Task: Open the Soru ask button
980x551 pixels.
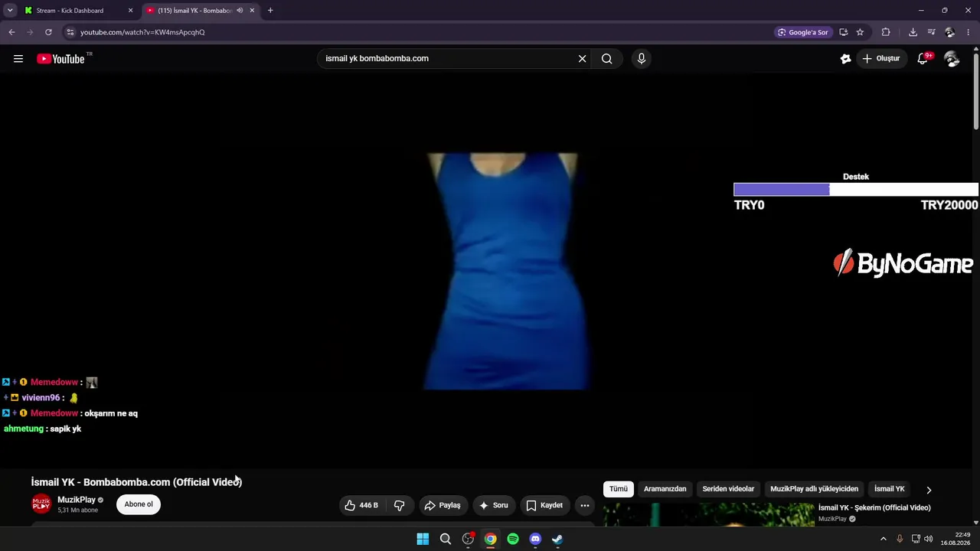Action: click(494, 505)
